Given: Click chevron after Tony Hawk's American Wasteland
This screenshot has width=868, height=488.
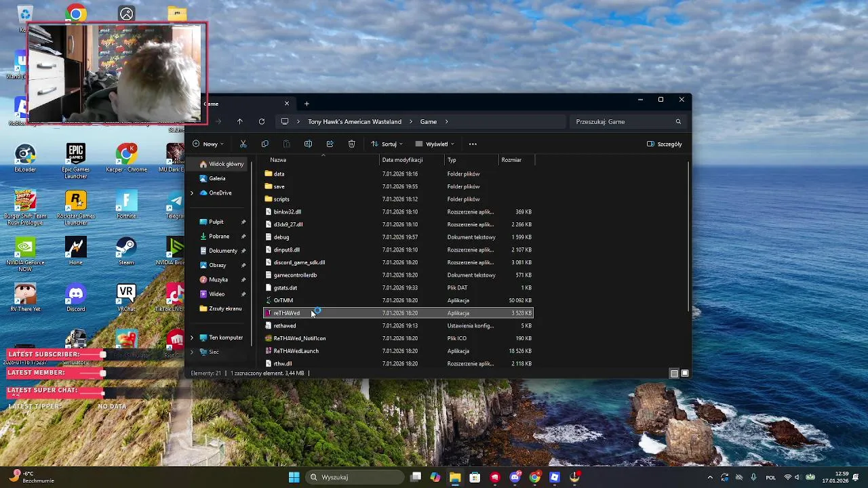Looking at the screenshot, I should pos(411,122).
